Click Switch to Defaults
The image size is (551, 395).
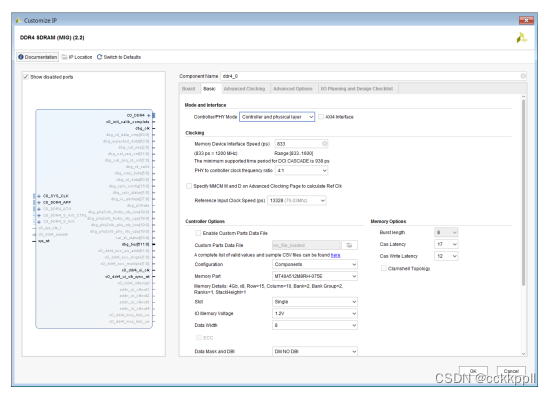click(x=119, y=57)
